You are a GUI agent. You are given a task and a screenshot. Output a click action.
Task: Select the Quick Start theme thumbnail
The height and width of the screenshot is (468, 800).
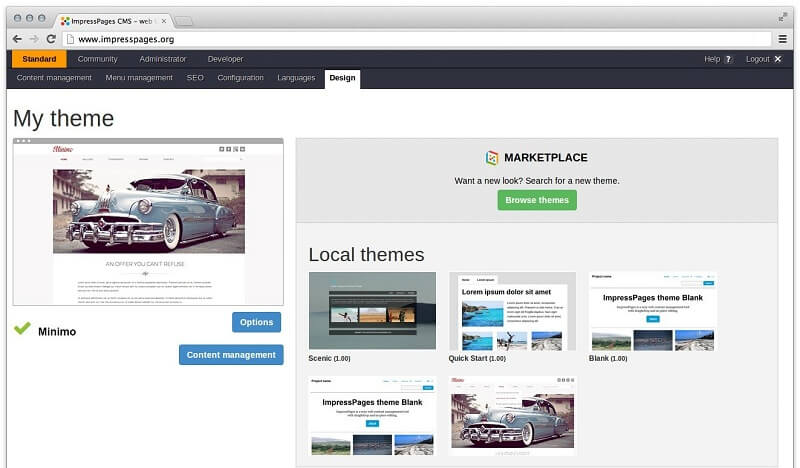pos(512,311)
